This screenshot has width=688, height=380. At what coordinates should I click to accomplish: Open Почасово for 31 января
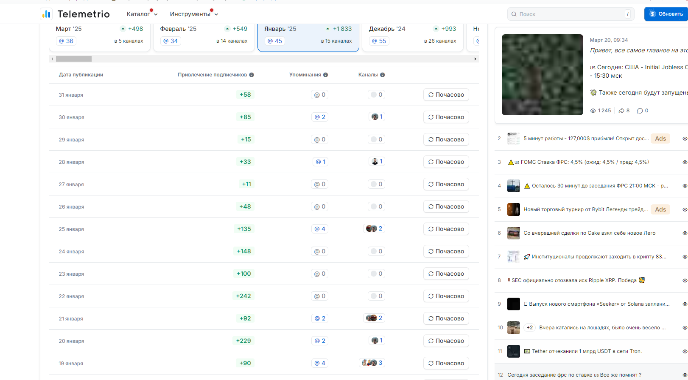[446, 94]
